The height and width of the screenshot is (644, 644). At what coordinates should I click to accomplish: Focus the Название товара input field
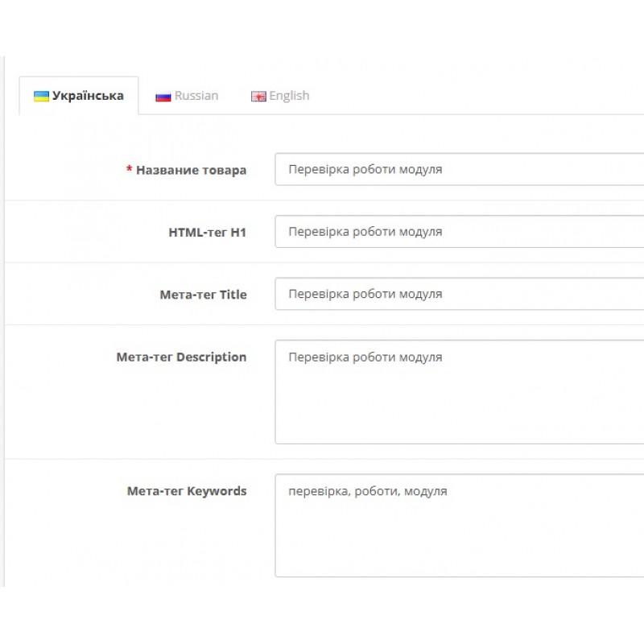(459, 169)
